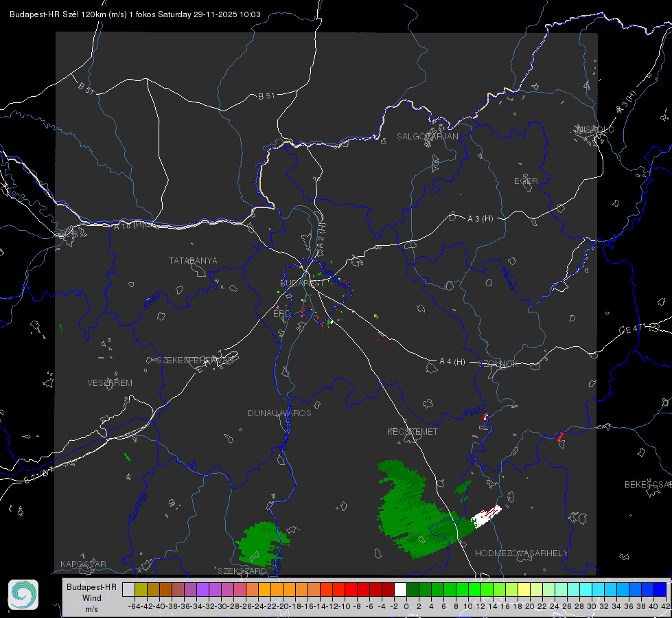Image resolution: width=672 pixels, height=618 pixels.
Task: Click the 'A 2 (H)' road label near Budapest
Action: [321, 236]
